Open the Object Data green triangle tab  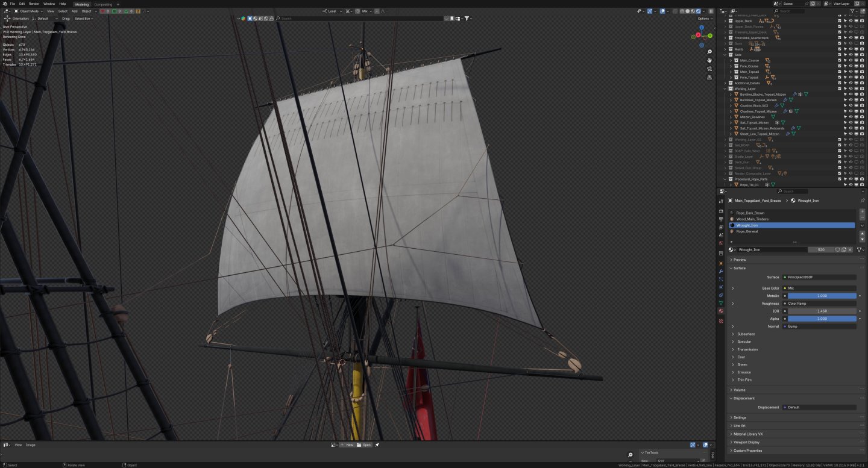pos(721,303)
